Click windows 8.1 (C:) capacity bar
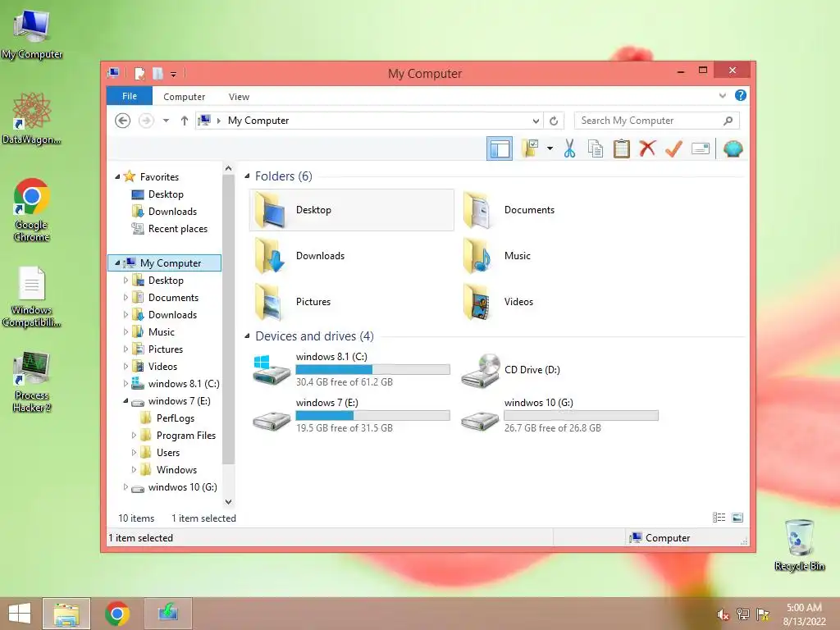This screenshot has height=630, width=840. pos(373,369)
